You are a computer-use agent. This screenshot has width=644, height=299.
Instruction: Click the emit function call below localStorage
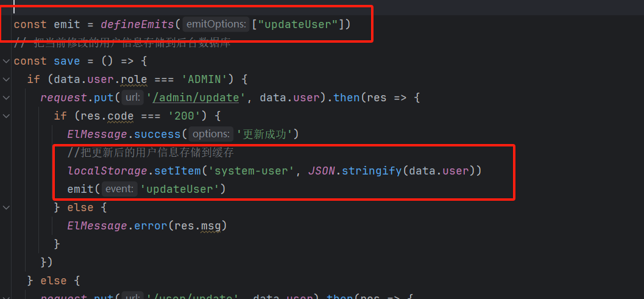tap(80, 189)
